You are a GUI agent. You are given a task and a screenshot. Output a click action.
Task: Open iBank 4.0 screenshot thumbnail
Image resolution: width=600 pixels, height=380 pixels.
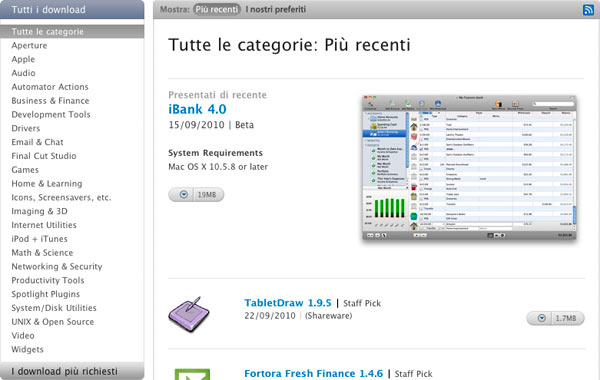coord(469,168)
